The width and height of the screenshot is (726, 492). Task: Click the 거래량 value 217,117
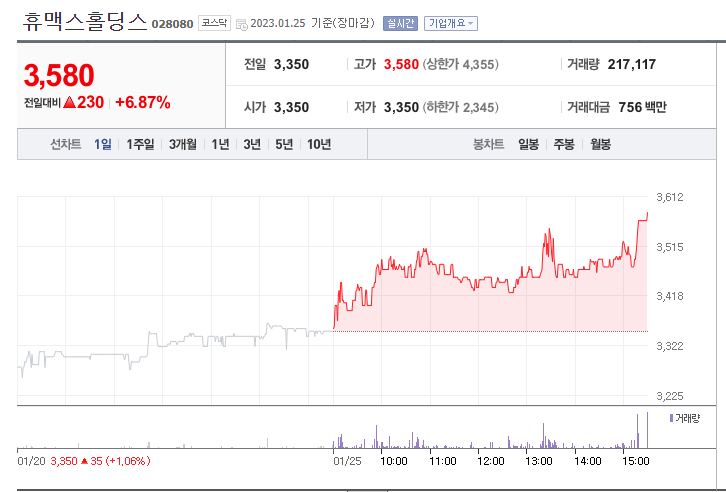click(632, 64)
